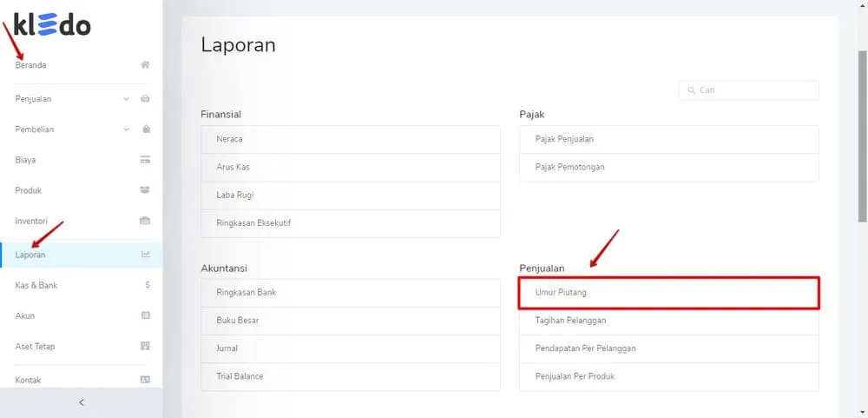Image resolution: width=868 pixels, height=418 pixels.
Task: Open the Tagihan Pelanggan report
Action: point(668,321)
